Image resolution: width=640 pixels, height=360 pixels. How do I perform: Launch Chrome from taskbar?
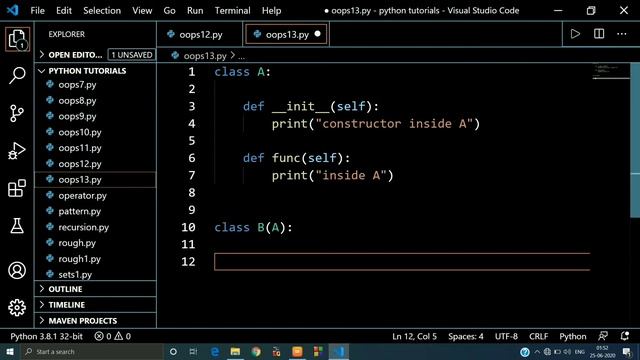(256, 351)
